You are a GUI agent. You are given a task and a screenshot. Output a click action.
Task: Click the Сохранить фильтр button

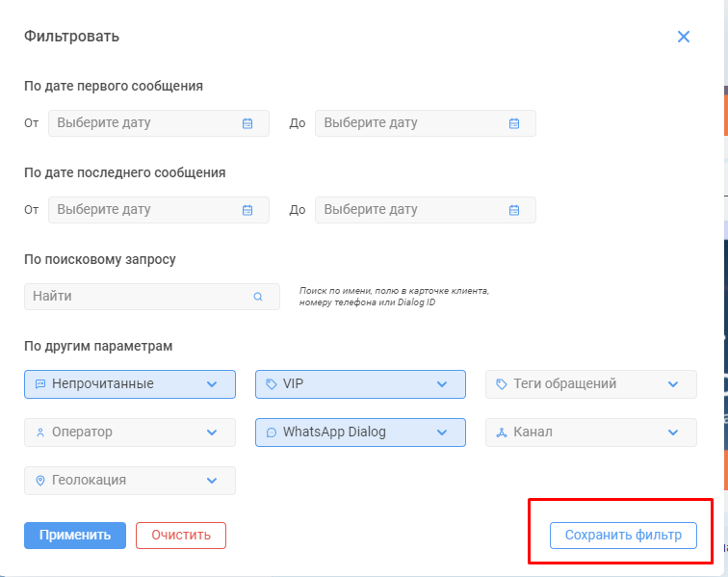click(624, 536)
